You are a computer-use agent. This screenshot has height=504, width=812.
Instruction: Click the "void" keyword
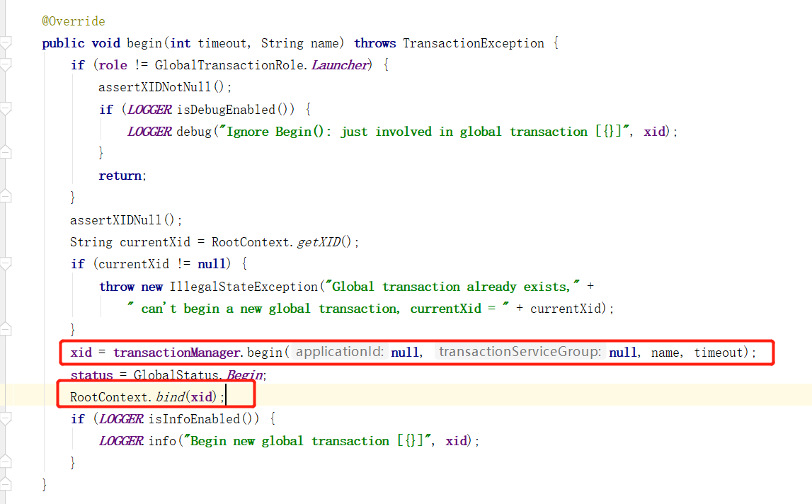pyautogui.click(x=105, y=43)
